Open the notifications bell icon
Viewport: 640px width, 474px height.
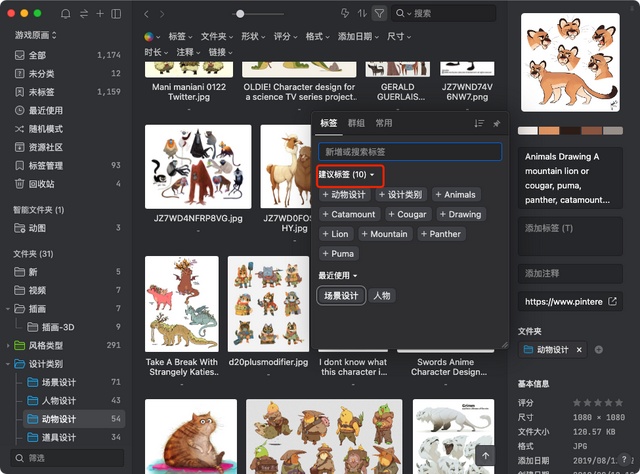(65, 13)
